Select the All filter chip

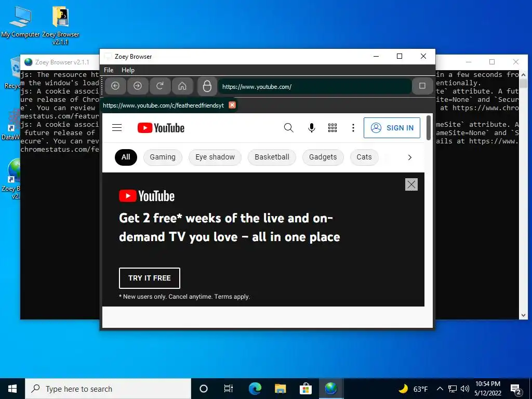[126, 157]
